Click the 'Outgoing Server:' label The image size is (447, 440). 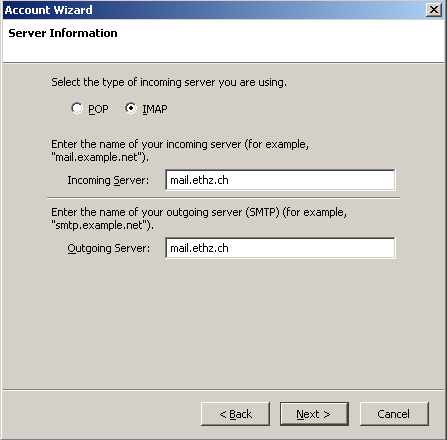109,248
